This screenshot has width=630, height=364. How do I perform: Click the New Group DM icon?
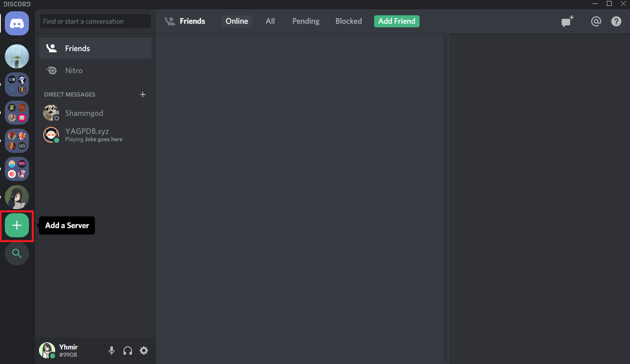coord(567,21)
